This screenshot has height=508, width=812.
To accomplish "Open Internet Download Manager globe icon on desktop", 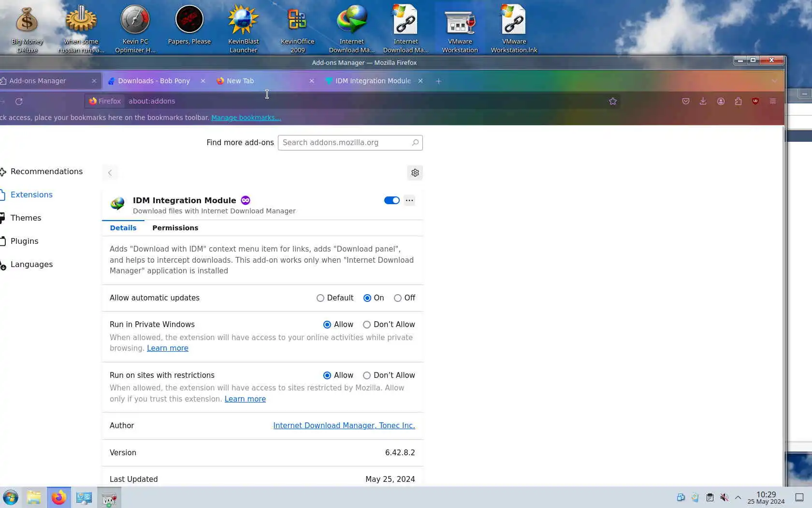I will tap(352, 28).
